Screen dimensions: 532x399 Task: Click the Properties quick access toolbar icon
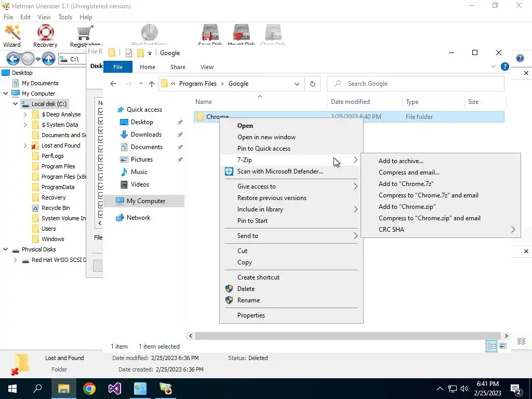(129, 53)
